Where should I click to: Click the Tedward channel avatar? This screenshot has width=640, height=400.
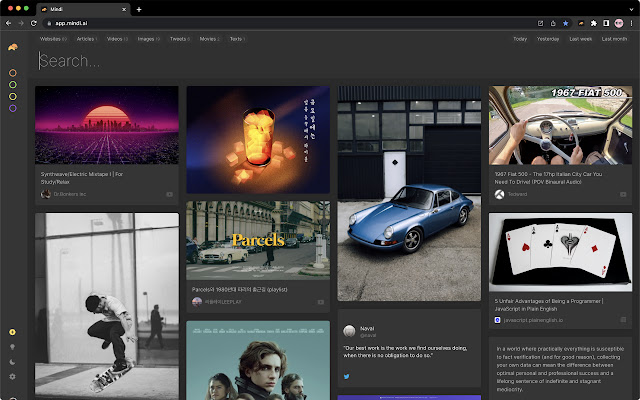pos(499,194)
